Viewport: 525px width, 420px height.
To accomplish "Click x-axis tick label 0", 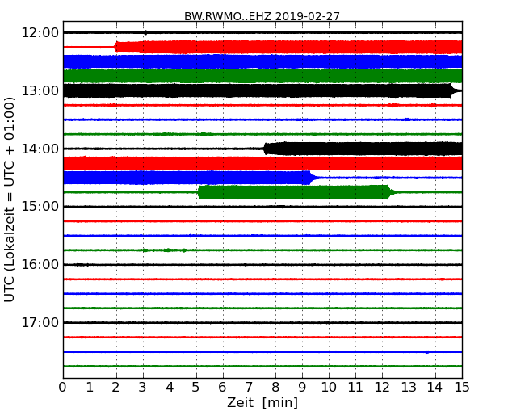I will (63, 388).
